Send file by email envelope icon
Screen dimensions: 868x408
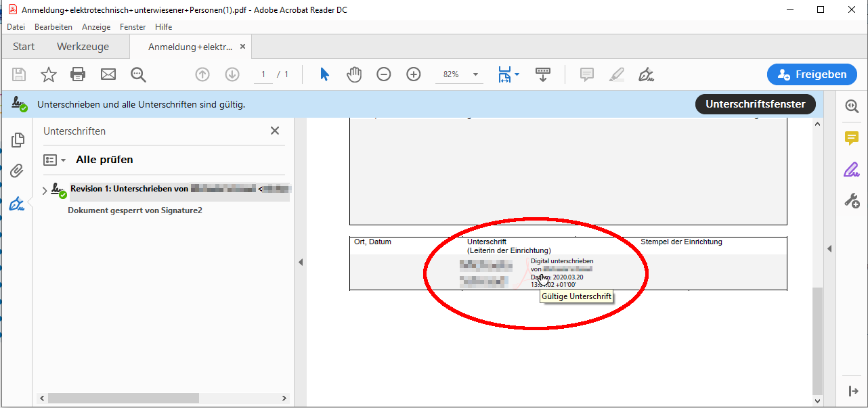108,74
